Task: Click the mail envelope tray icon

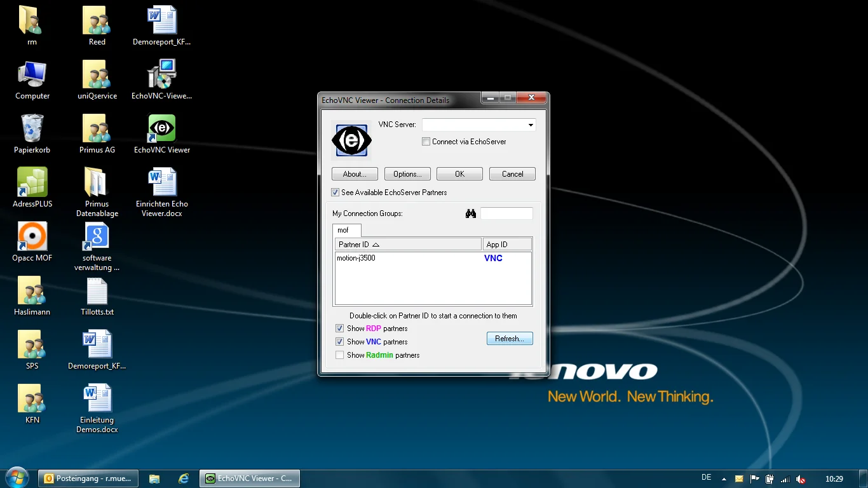Action: (739, 479)
